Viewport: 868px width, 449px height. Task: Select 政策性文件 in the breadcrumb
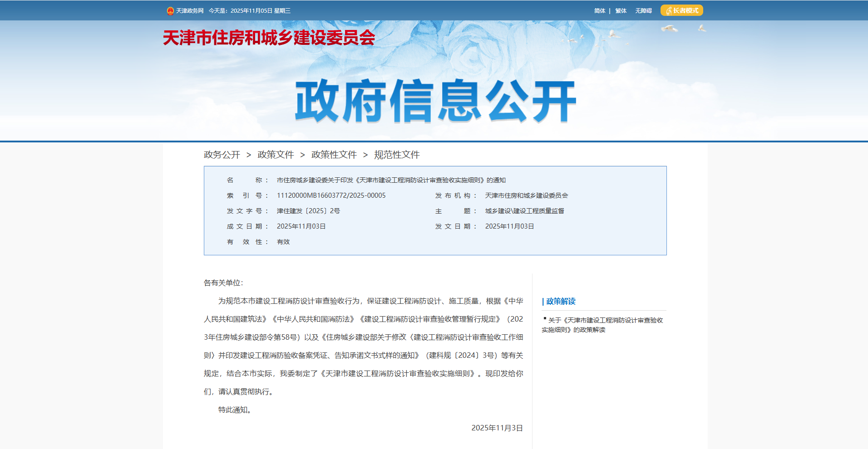(334, 154)
